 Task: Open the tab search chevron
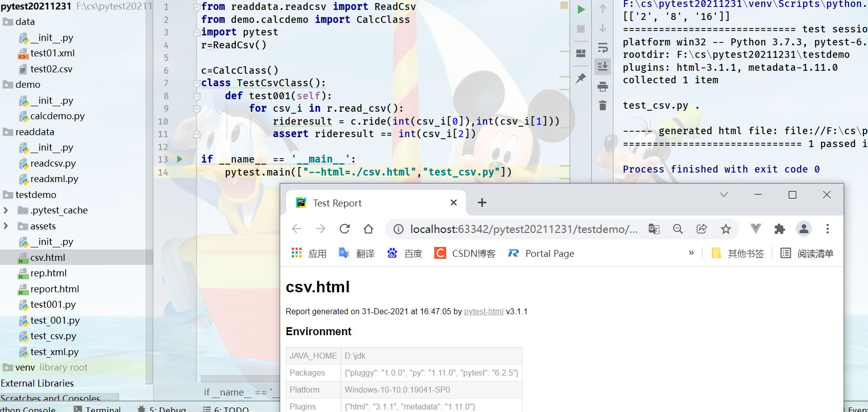[x=724, y=195]
